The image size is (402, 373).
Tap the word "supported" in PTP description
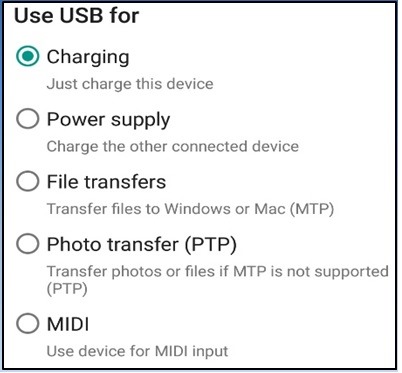(351, 272)
